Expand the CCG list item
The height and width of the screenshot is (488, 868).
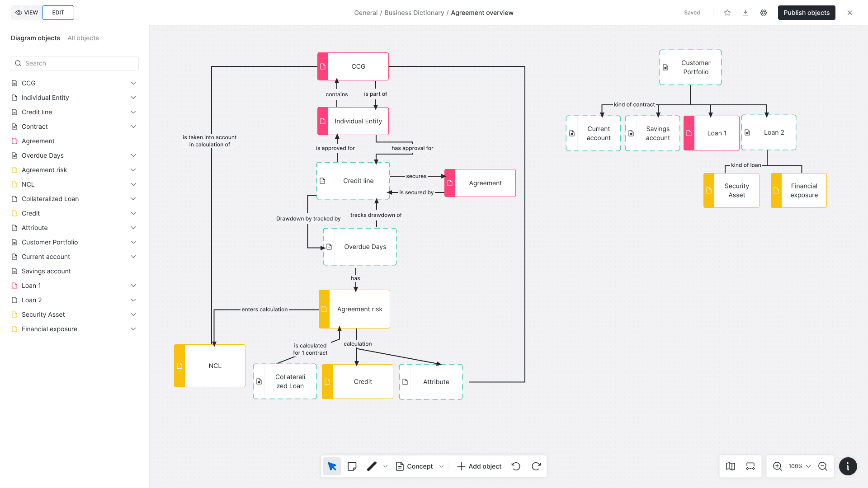(133, 83)
